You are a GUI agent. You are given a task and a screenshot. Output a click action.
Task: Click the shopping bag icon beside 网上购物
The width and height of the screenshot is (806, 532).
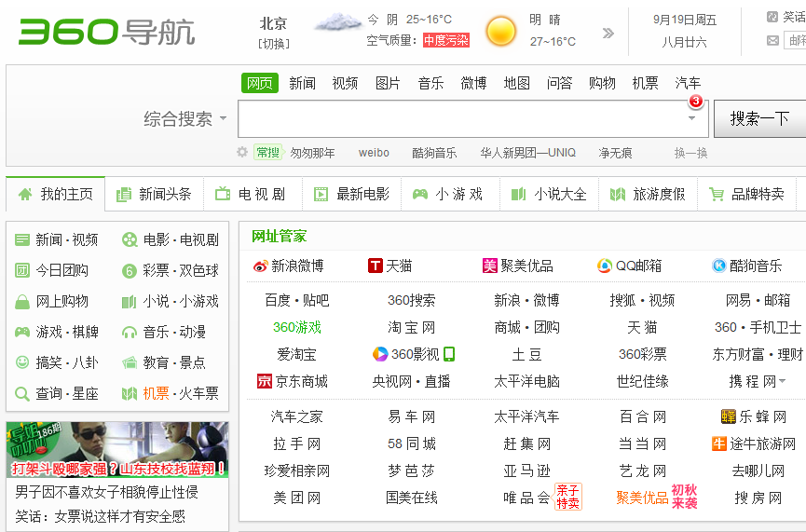pos(22,302)
